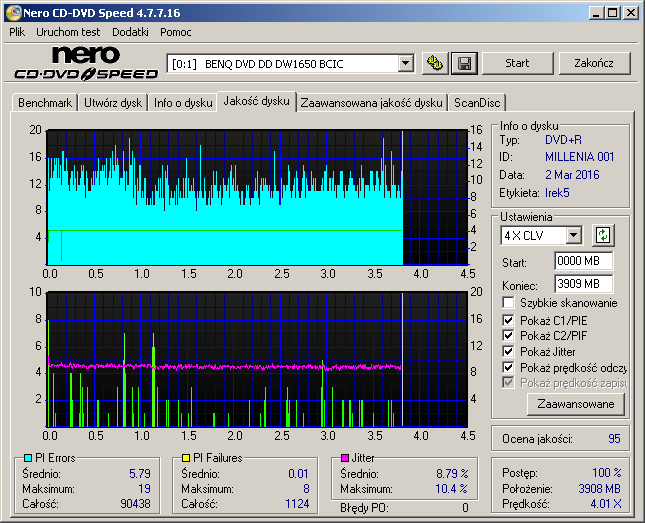645x523 pixels.
Task: Click the quality score 95
Action: click(614, 439)
